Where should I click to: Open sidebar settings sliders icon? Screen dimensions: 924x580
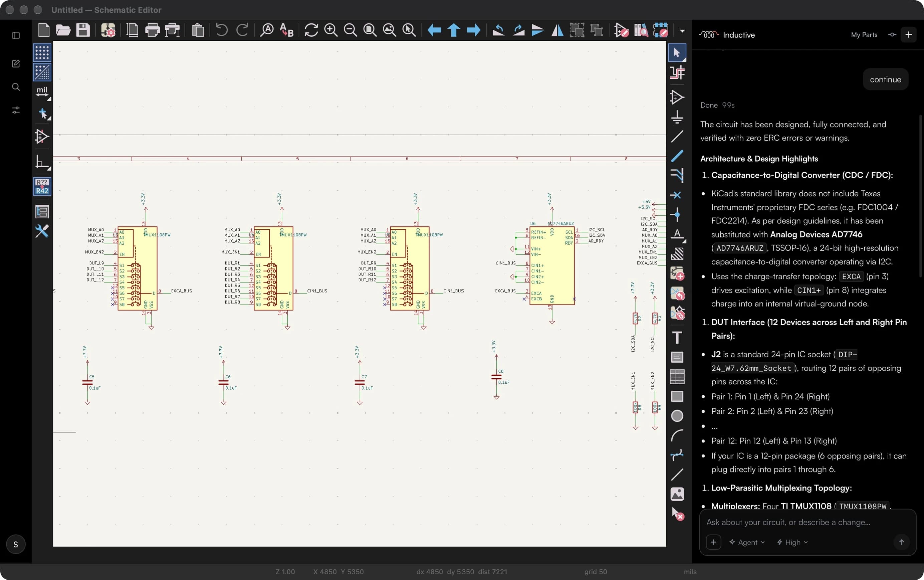tap(16, 110)
